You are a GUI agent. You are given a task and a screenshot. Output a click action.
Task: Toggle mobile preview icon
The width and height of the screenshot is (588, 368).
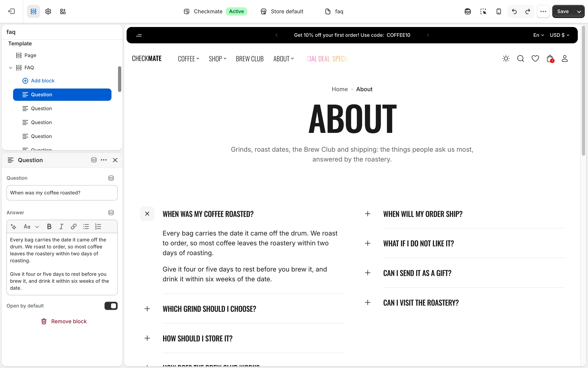point(499,11)
